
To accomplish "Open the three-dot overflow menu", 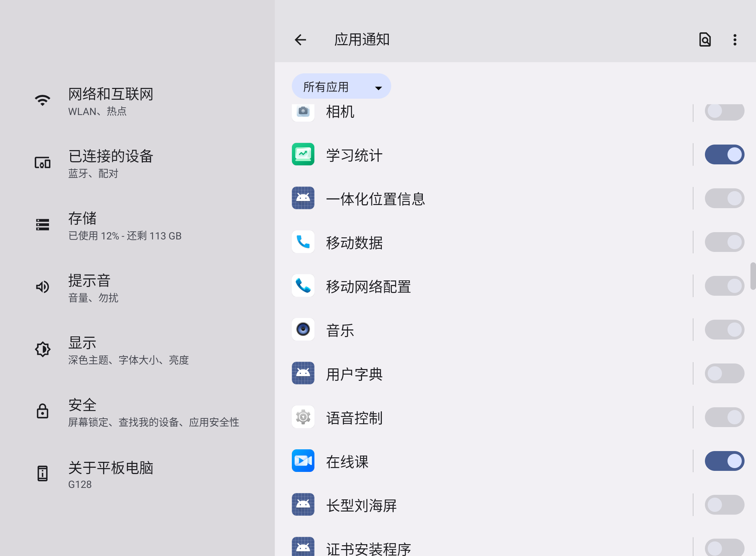I will click(x=735, y=40).
